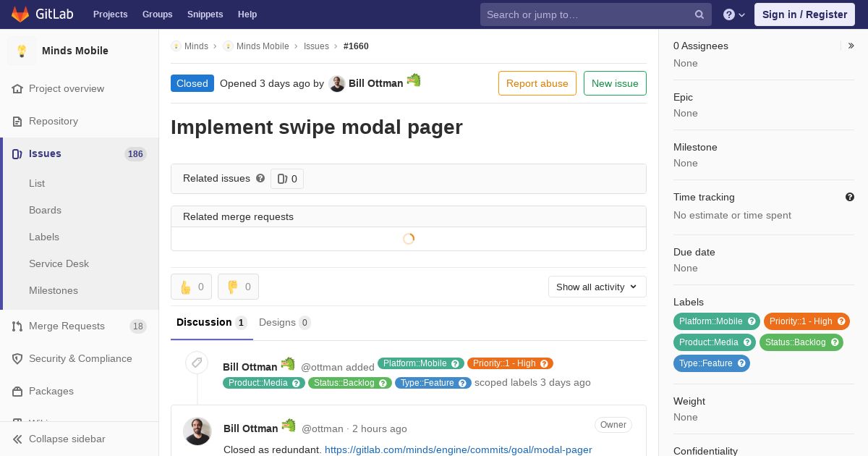Image resolution: width=868 pixels, height=456 pixels.
Task: Open the Snippets menu
Action: (x=205, y=14)
